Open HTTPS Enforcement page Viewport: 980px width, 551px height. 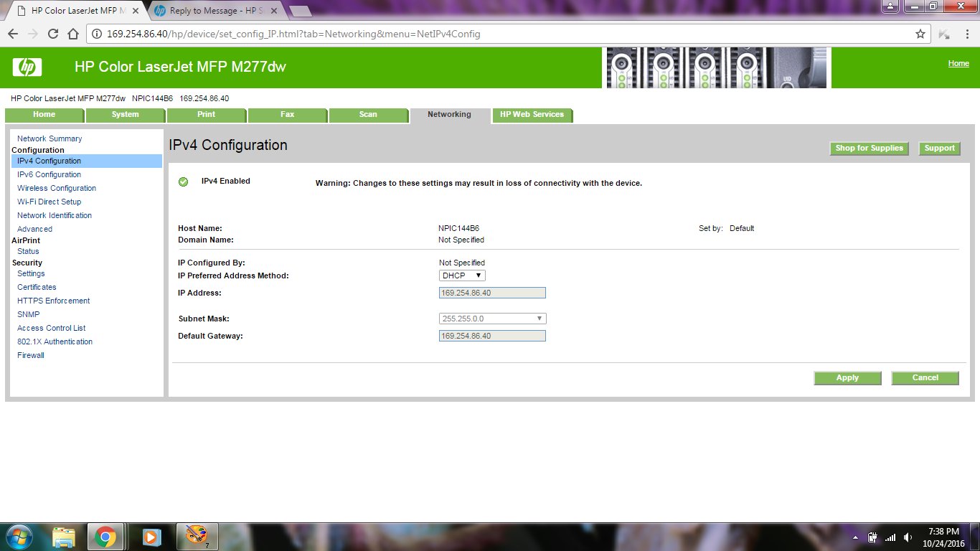click(54, 301)
